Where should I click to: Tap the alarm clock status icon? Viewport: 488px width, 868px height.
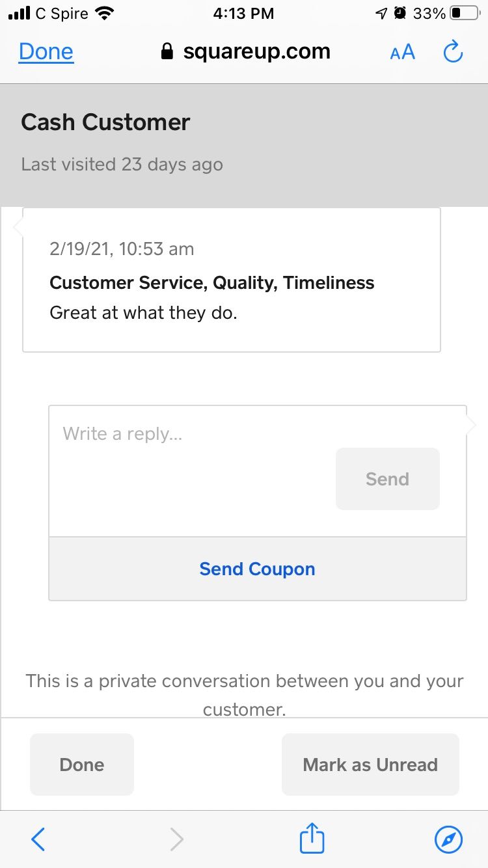pyautogui.click(x=400, y=13)
